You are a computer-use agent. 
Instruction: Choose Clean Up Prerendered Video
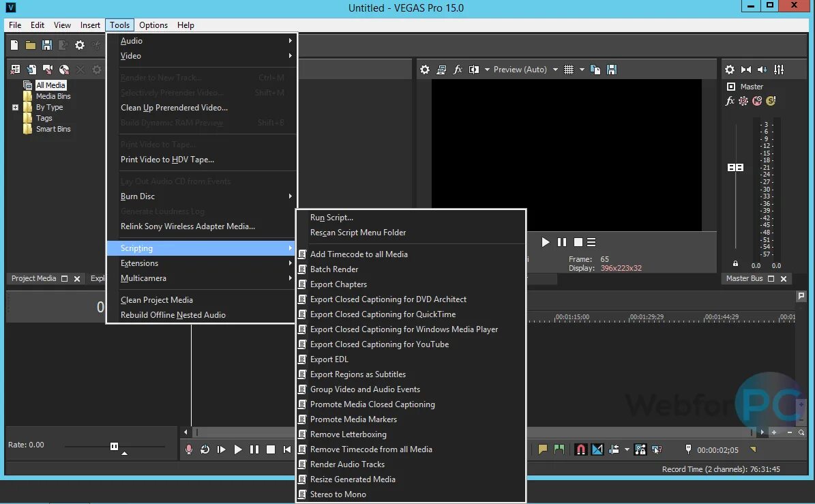[x=202, y=108]
